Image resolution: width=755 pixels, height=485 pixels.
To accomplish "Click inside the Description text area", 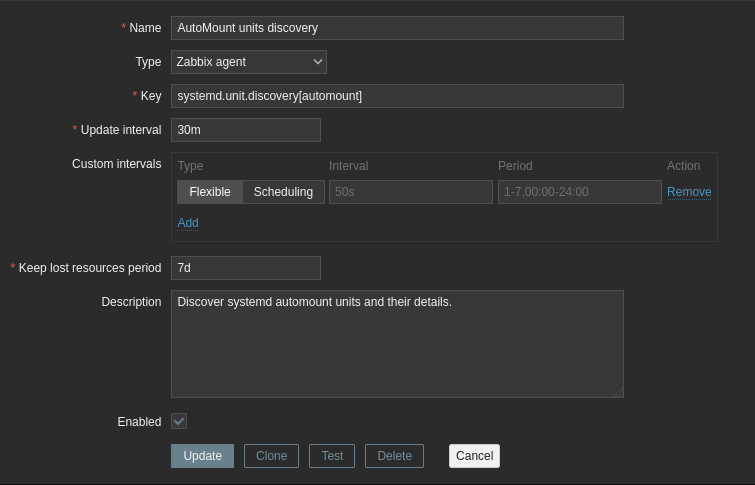I will pyautogui.click(x=397, y=344).
